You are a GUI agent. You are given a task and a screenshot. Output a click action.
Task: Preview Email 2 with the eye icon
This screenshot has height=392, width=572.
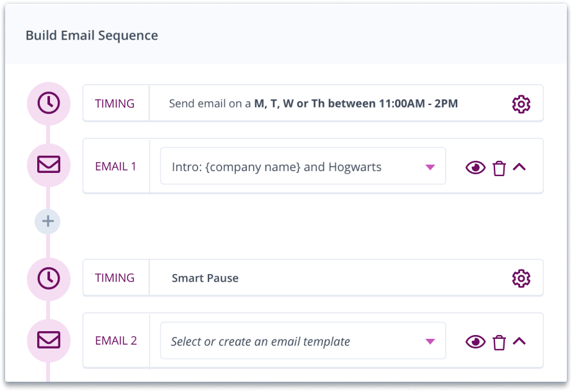coord(475,342)
